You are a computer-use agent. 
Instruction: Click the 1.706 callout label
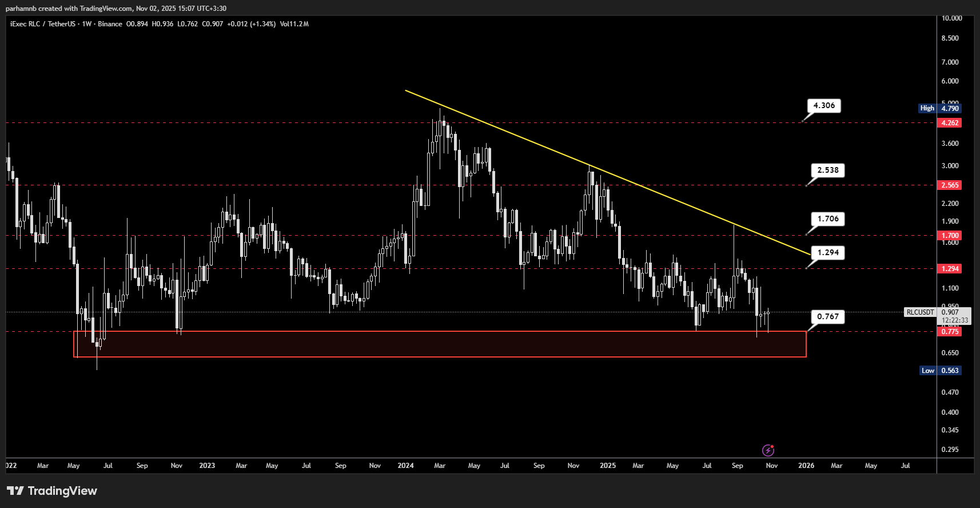click(x=827, y=219)
